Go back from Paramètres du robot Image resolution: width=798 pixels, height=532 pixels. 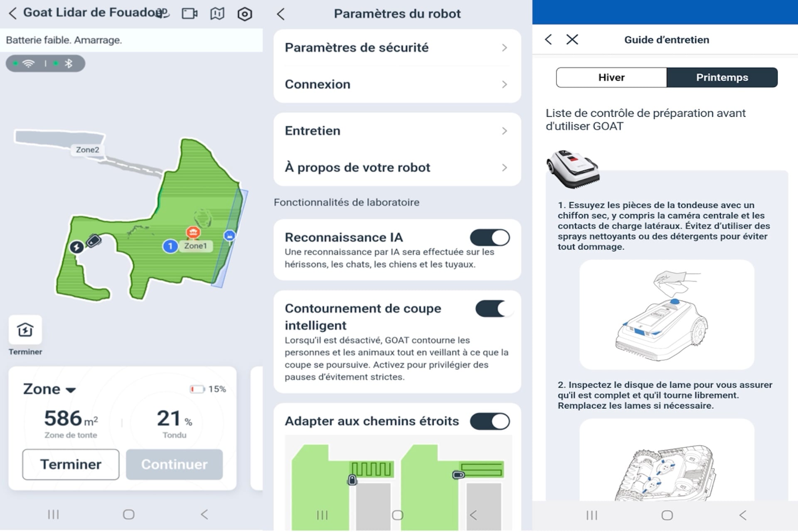coord(281,14)
